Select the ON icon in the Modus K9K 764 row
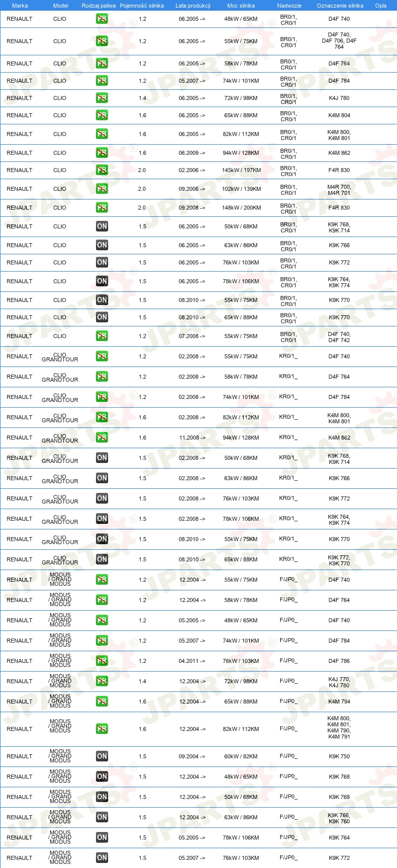The image size is (397, 868). 102,838
